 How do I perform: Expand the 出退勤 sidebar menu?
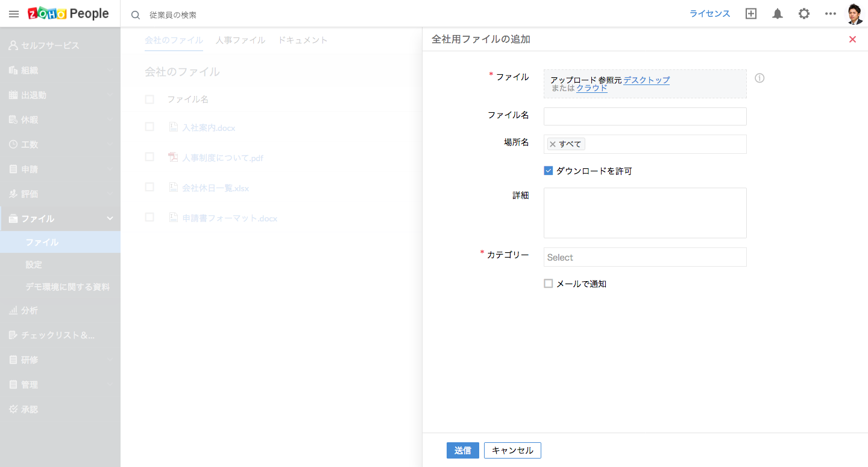coord(60,95)
